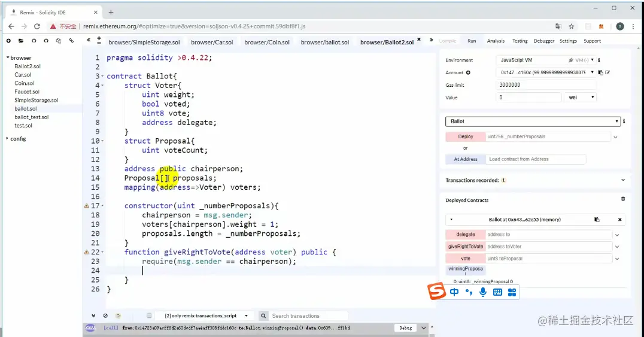Viewport: 644px width, 337px height.
Task: Click the connect to localhost link icon
Action: tap(71, 41)
